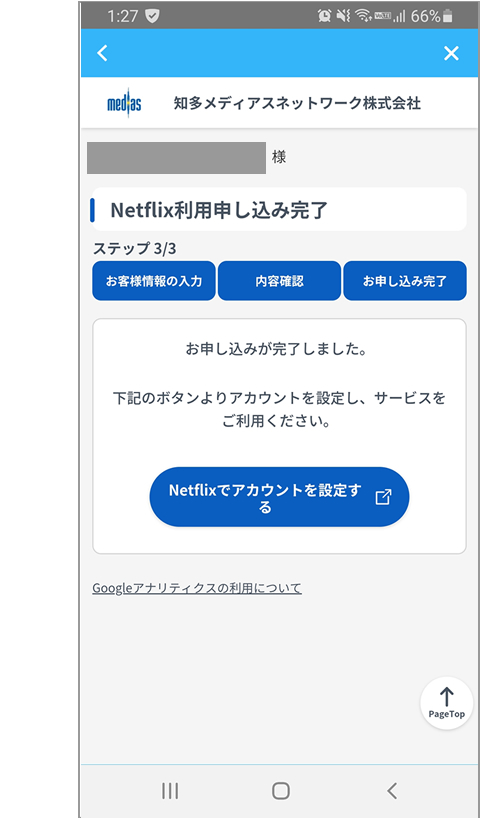
Task: Select the 内容確認 step
Action: tap(279, 281)
